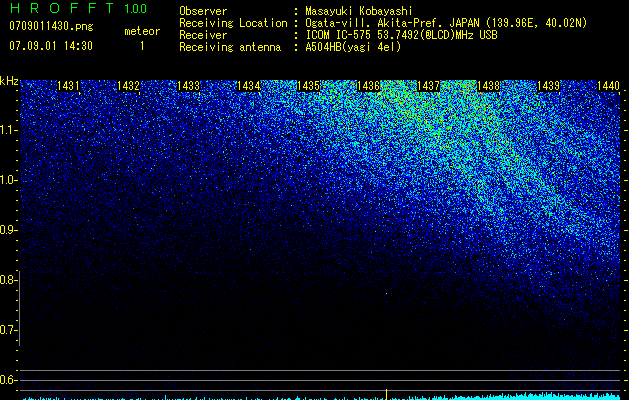Select the filename 0709011430.png
Image resolution: width=629 pixels, height=400 pixels.
51,26
